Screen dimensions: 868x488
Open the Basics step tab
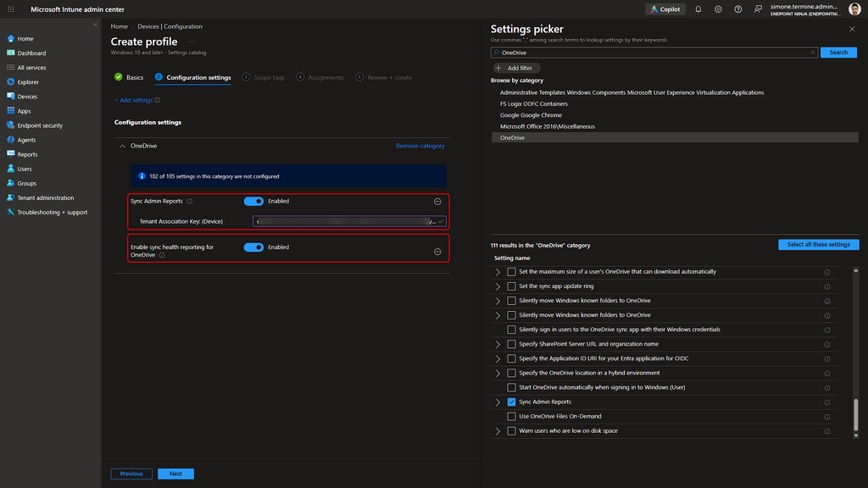pyautogui.click(x=129, y=77)
